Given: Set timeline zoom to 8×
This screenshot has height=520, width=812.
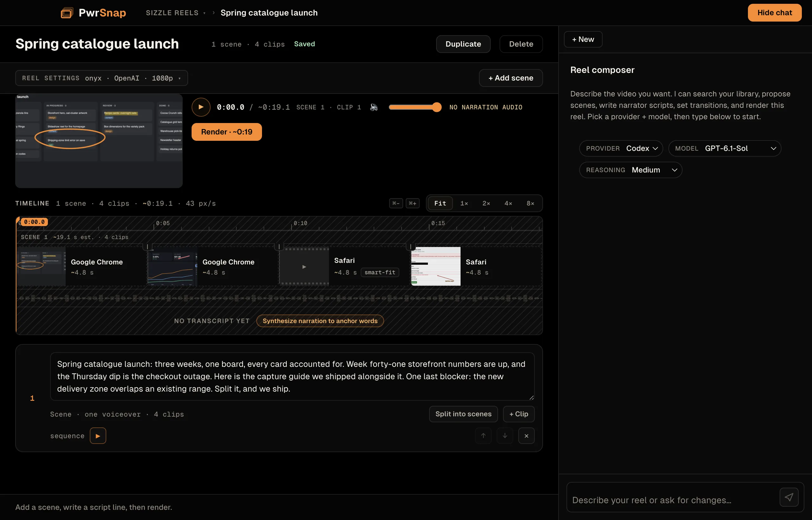Looking at the screenshot, I should pyautogui.click(x=531, y=203).
